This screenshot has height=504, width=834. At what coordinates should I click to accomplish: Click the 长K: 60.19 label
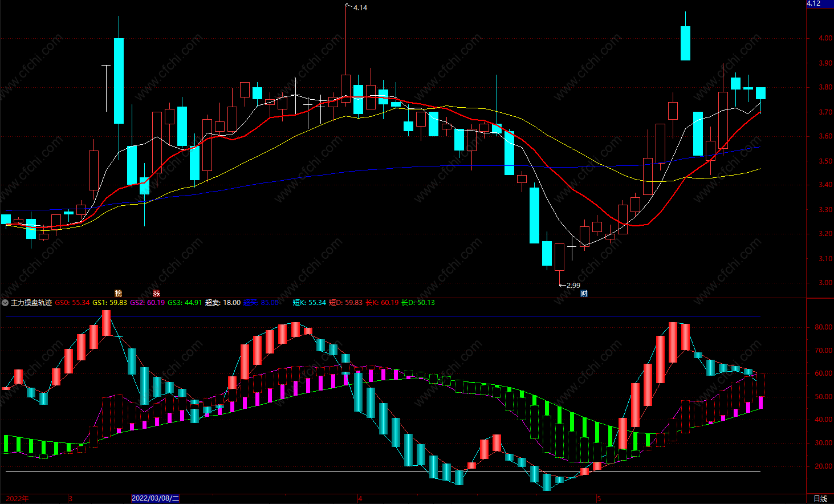pyautogui.click(x=382, y=303)
